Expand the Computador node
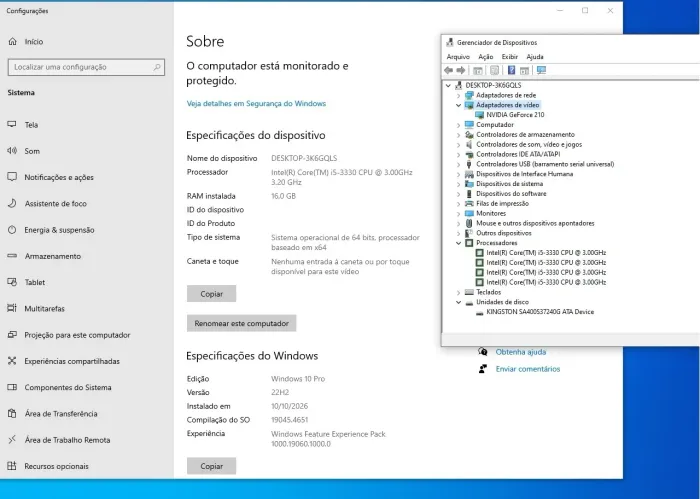The width and height of the screenshot is (700, 499). pyautogui.click(x=458, y=125)
